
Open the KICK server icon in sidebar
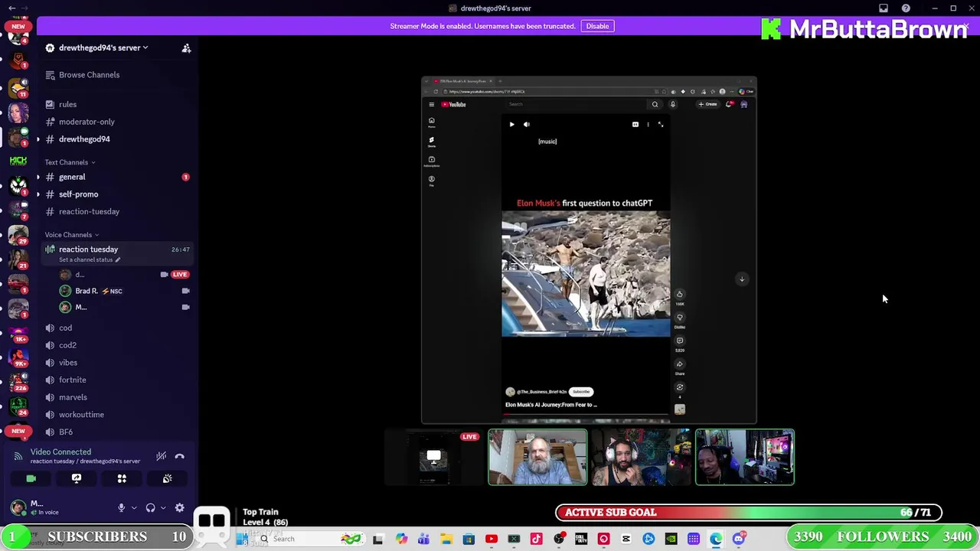click(x=18, y=161)
